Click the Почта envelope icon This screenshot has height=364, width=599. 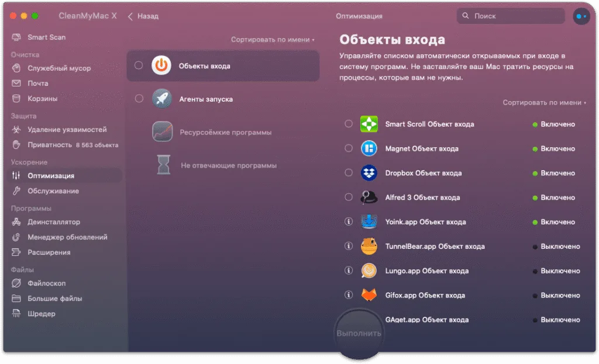[x=16, y=83]
